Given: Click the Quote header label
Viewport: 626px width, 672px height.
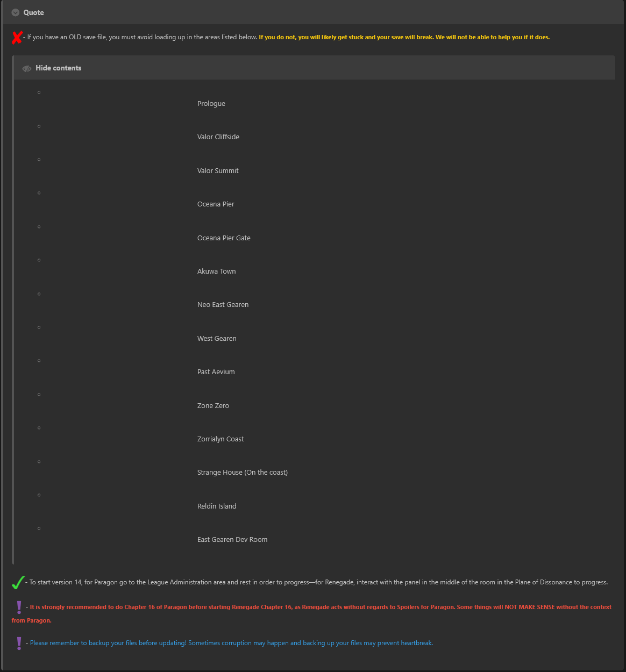Looking at the screenshot, I should point(34,12).
